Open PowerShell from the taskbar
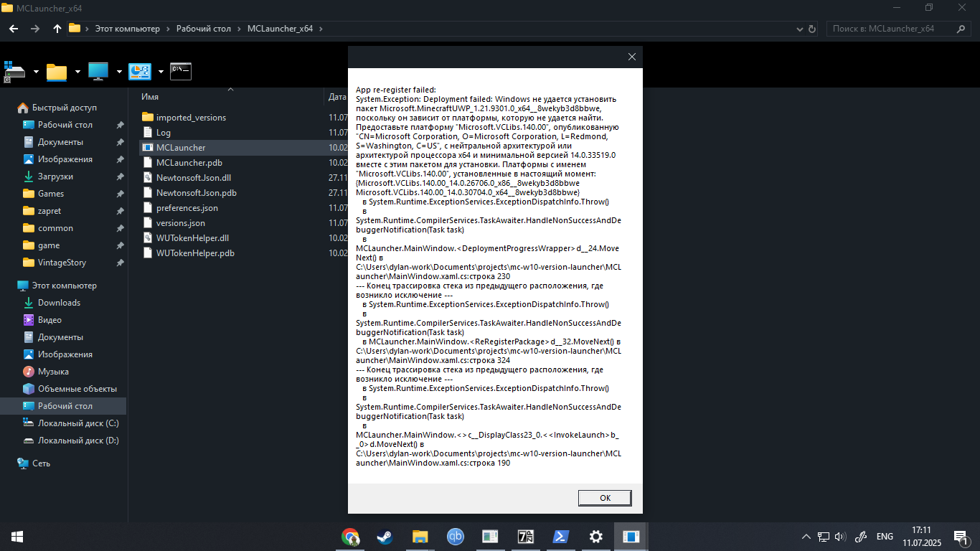The height and width of the screenshot is (551, 980). (x=561, y=537)
